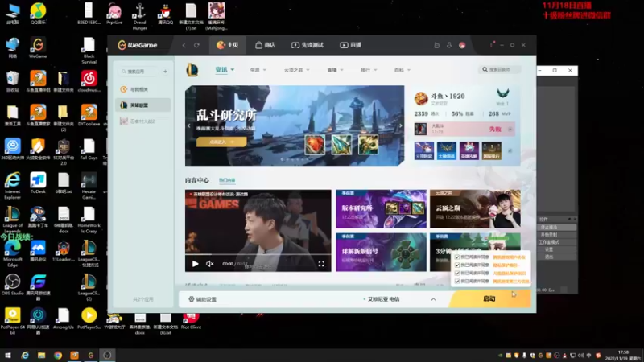Expand the 艾欧尼亚 电信 server selector

[x=433, y=299]
